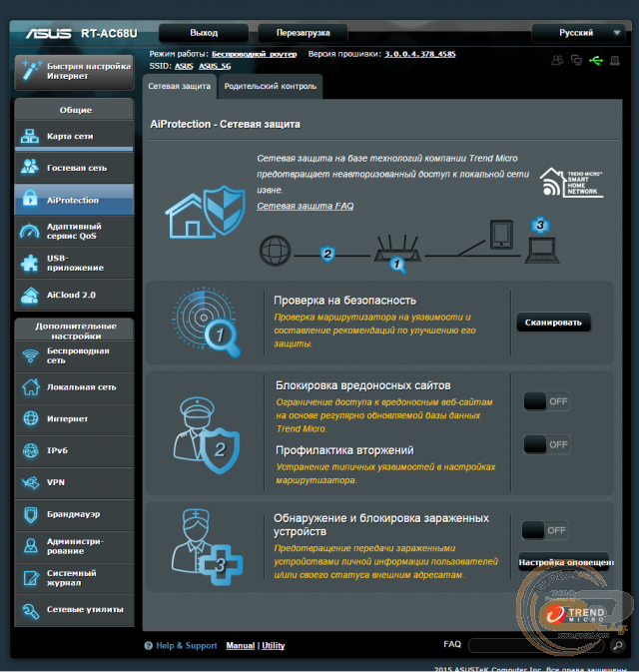Click the ASUS SSID link

pos(184,66)
